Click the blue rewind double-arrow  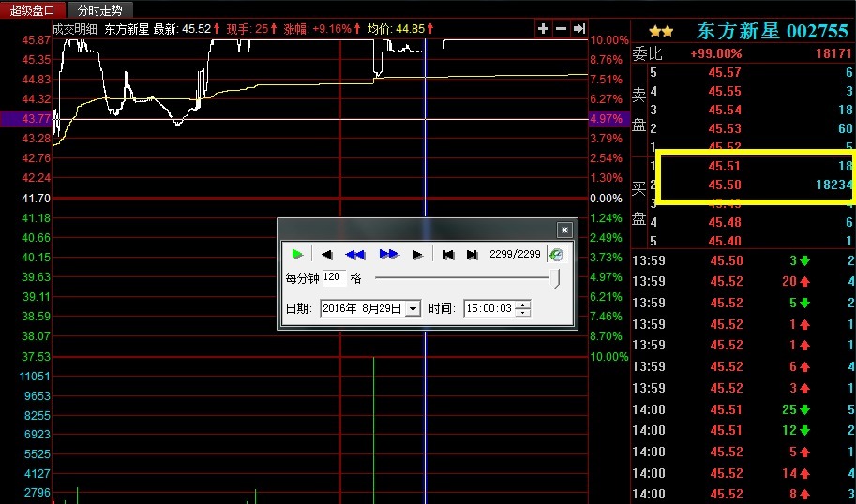(x=354, y=254)
